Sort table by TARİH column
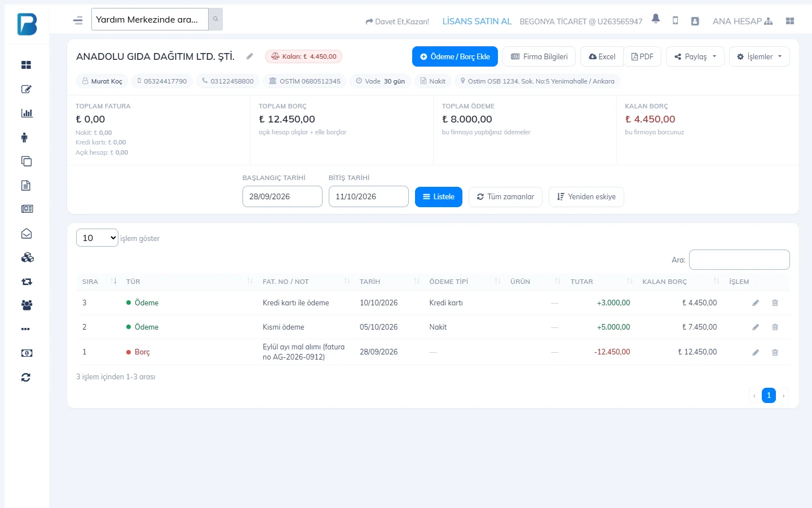 tap(389, 282)
